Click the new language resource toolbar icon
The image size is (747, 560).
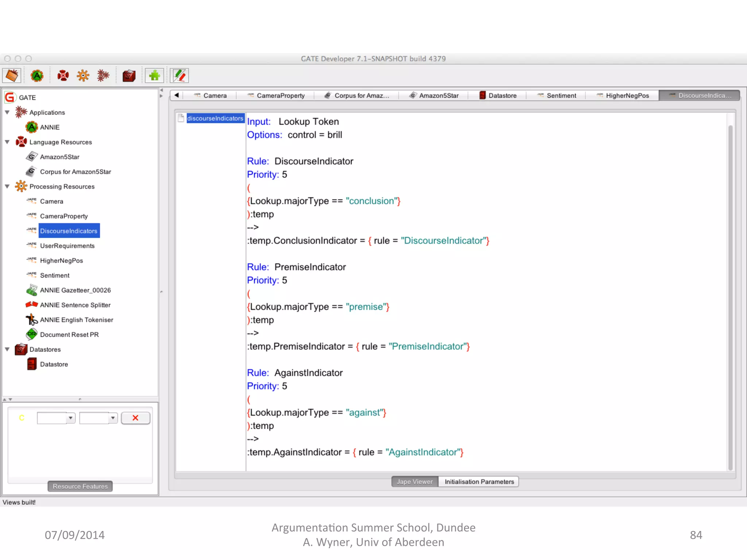pyautogui.click(x=63, y=76)
